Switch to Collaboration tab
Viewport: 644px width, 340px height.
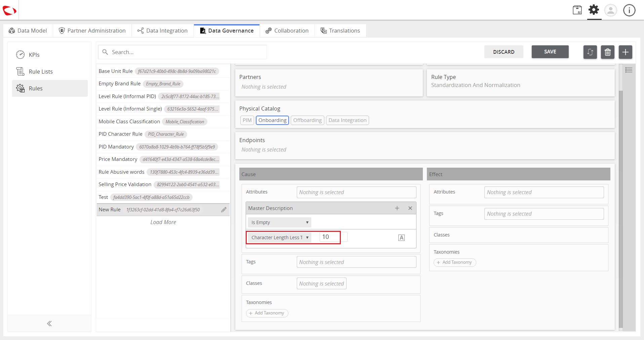pos(287,31)
